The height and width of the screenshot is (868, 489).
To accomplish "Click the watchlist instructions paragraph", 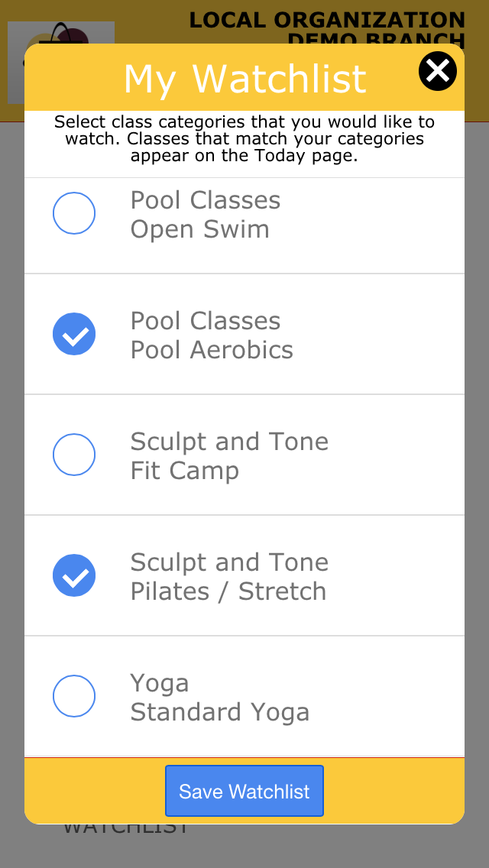I will [244, 138].
